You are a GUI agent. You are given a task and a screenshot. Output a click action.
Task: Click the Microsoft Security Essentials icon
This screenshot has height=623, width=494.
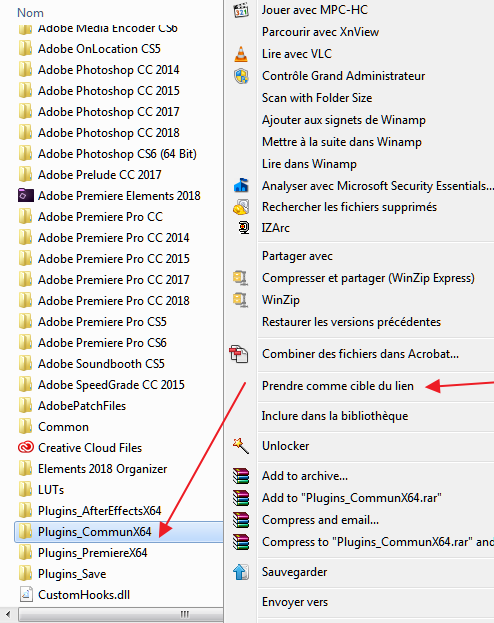coord(241,186)
